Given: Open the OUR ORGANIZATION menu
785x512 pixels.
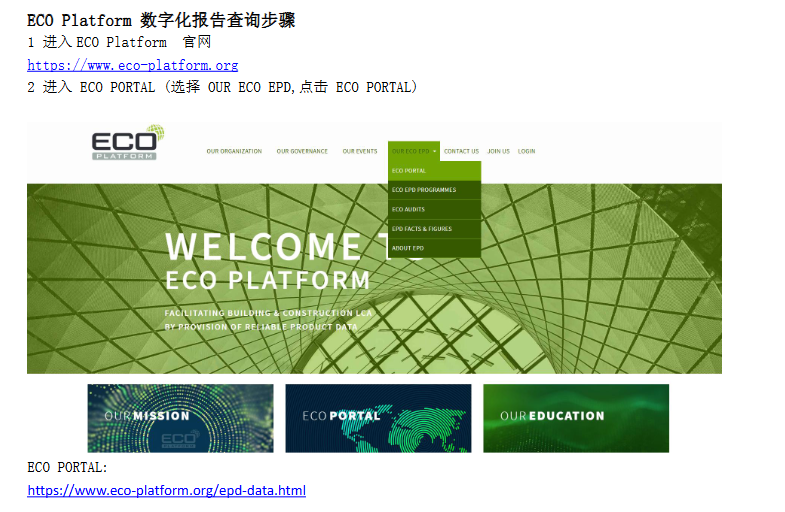Looking at the screenshot, I should coord(234,151).
